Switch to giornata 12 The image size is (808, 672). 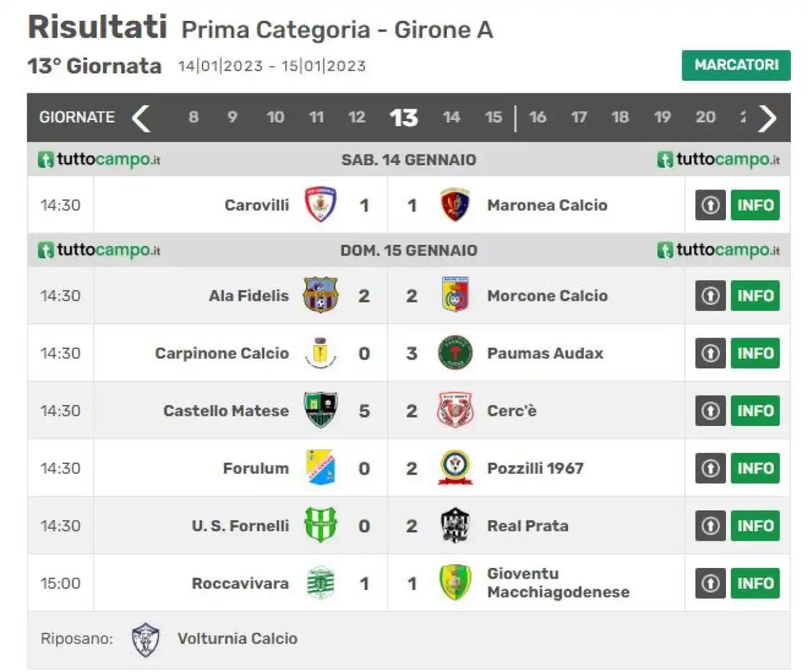click(x=357, y=117)
